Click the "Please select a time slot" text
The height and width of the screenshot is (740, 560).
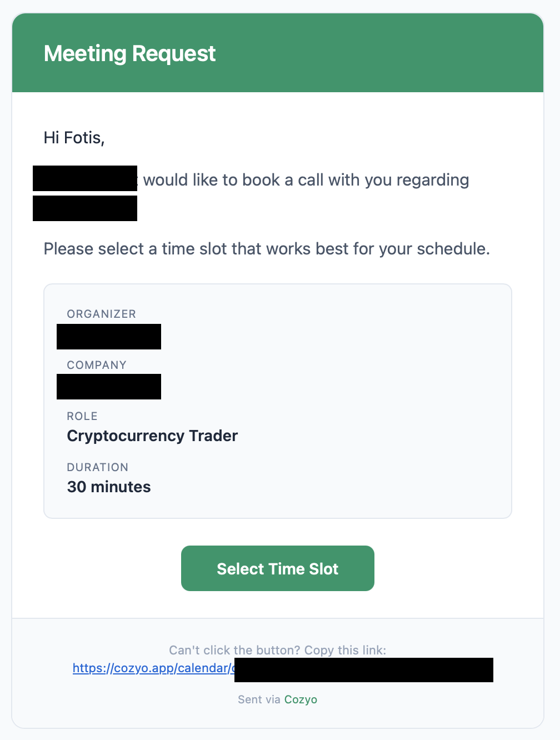coord(267,249)
